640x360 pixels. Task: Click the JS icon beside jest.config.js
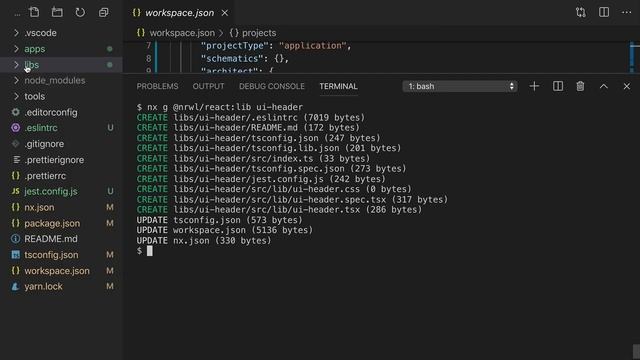click(x=16, y=191)
